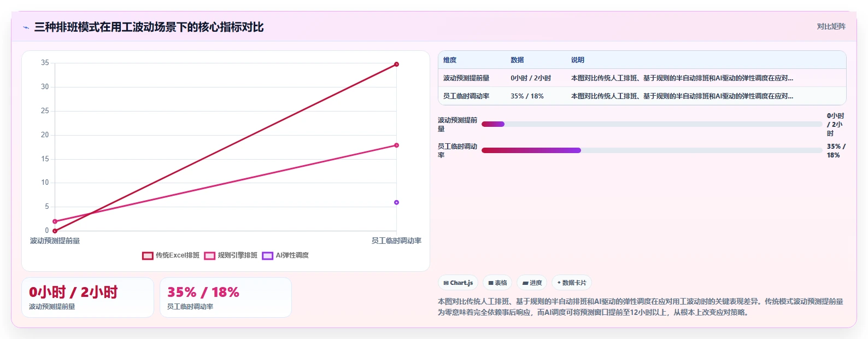The height and width of the screenshot is (339, 868).
Task: Click the 维度 column header
Action: click(450, 60)
